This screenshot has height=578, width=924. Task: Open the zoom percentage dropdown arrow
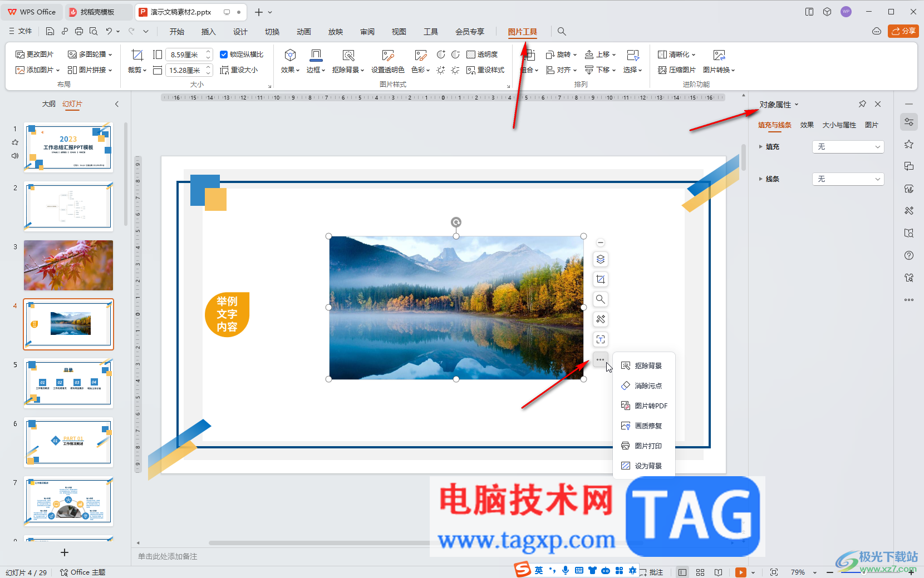(x=815, y=572)
